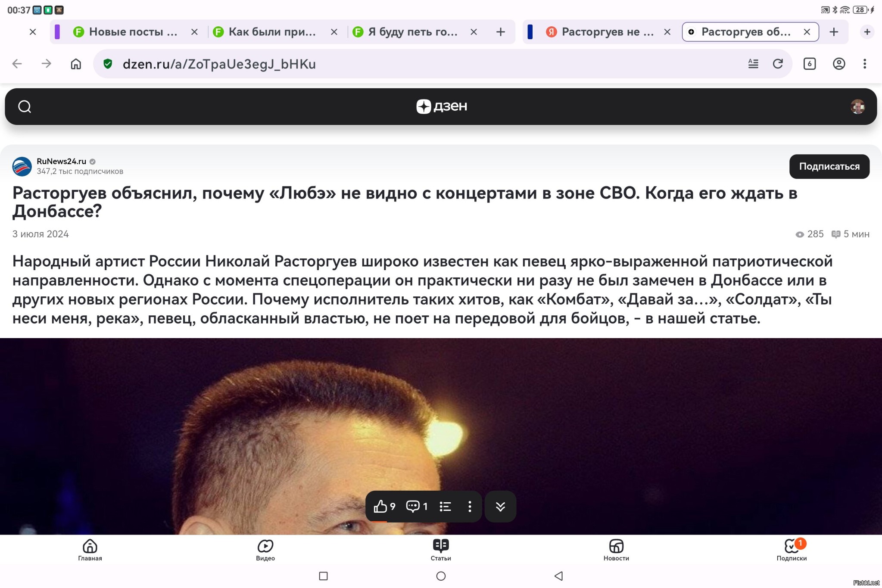
Task: Open the article photo of the singer
Action: [x=441, y=436]
